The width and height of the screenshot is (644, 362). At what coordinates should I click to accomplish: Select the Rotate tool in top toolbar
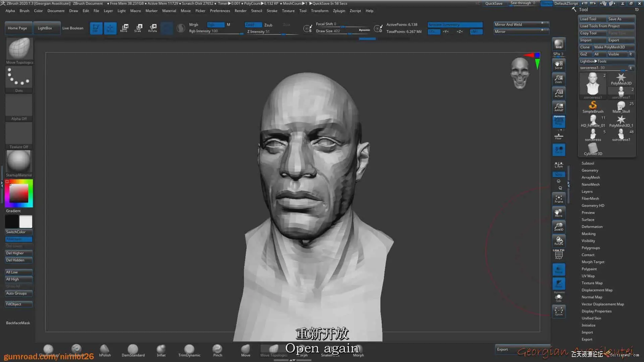point(153,28)
